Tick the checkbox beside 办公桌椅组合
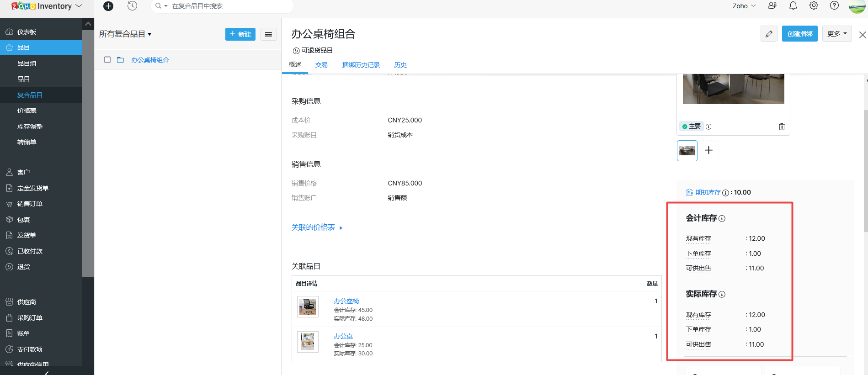The width and height of the screenshot is (868, 375). click(107, 60)
